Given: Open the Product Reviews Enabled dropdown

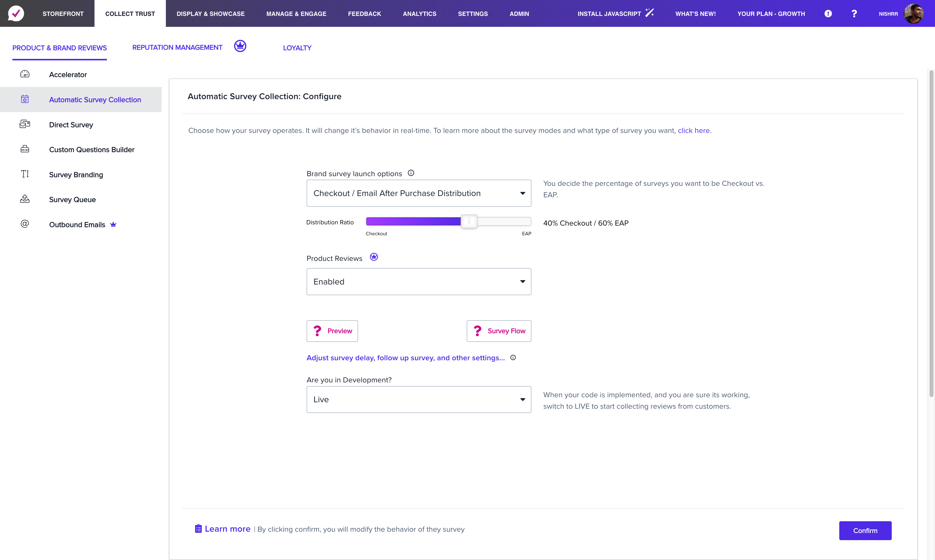Looking at the screenshot, I should click(419, 281).
